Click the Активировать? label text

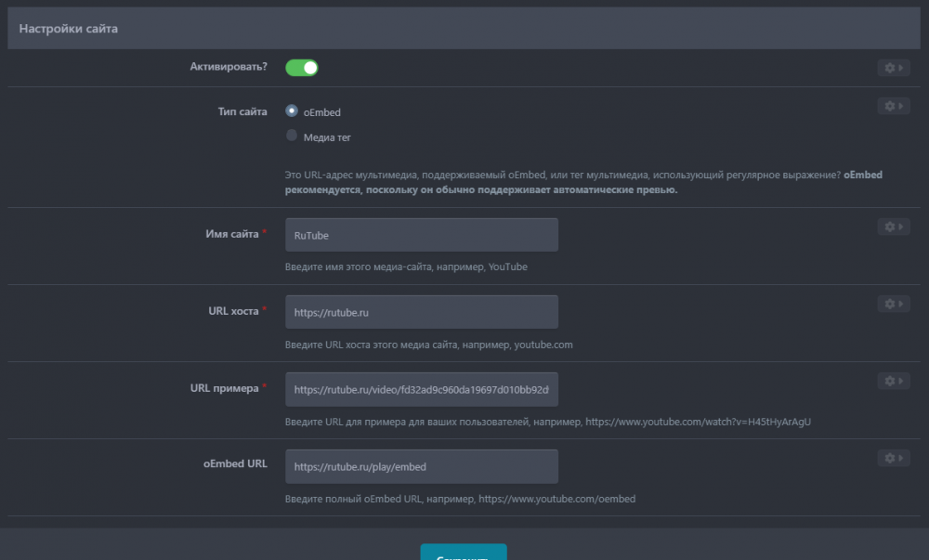tap(229, 67)
